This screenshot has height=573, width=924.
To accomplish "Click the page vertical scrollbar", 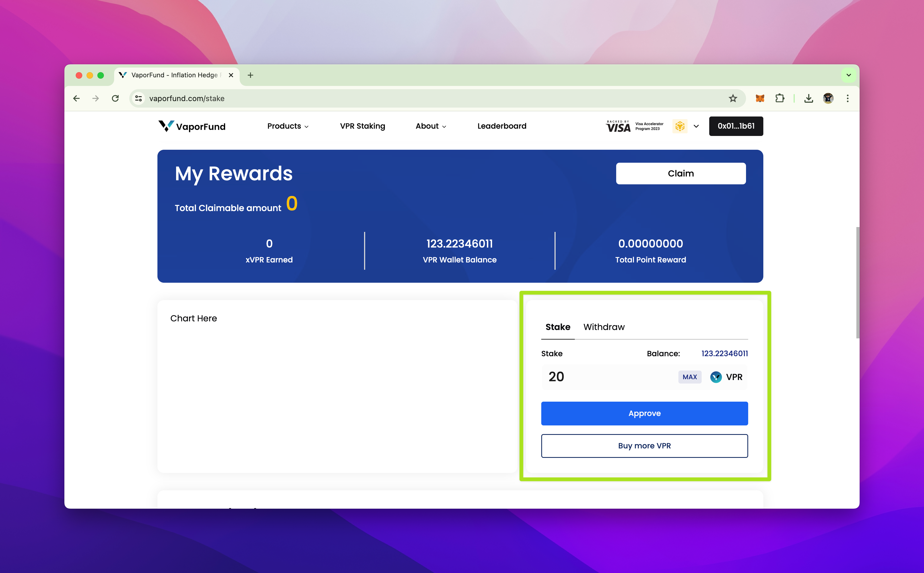I will [x=857, y=282].
